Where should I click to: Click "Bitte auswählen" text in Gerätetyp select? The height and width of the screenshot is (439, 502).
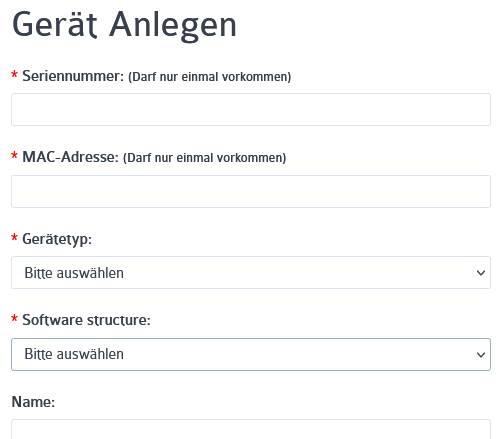click(x=74, y=273)
